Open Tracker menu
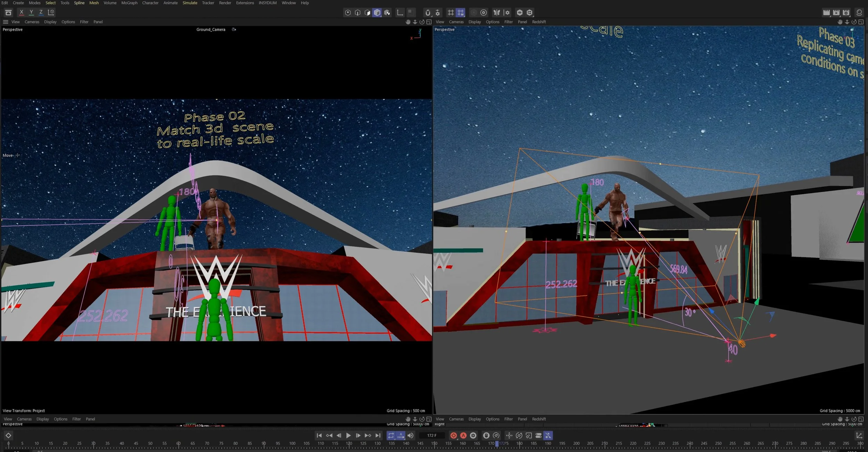Screen dimensions: 868x452 pyautogui.click(x=208, y=3)
